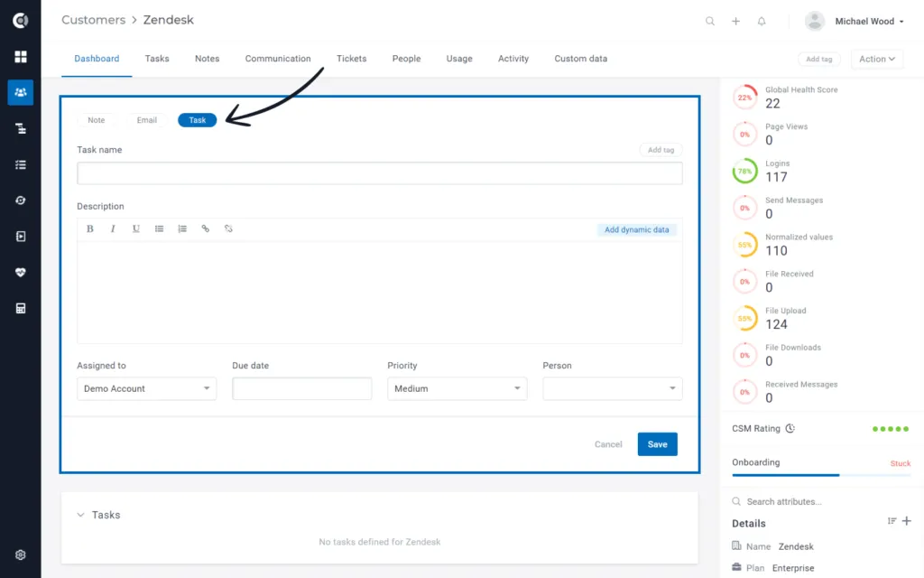Viewport: 924px width, 578px height.
Task: Click the CSM Rating history clock icon
Action: tap(790, 429)
